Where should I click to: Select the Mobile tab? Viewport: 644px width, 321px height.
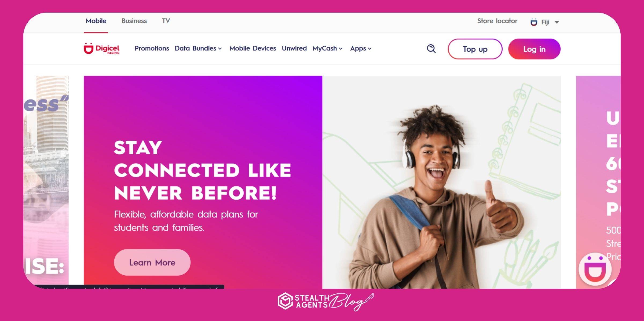(96, 21)
